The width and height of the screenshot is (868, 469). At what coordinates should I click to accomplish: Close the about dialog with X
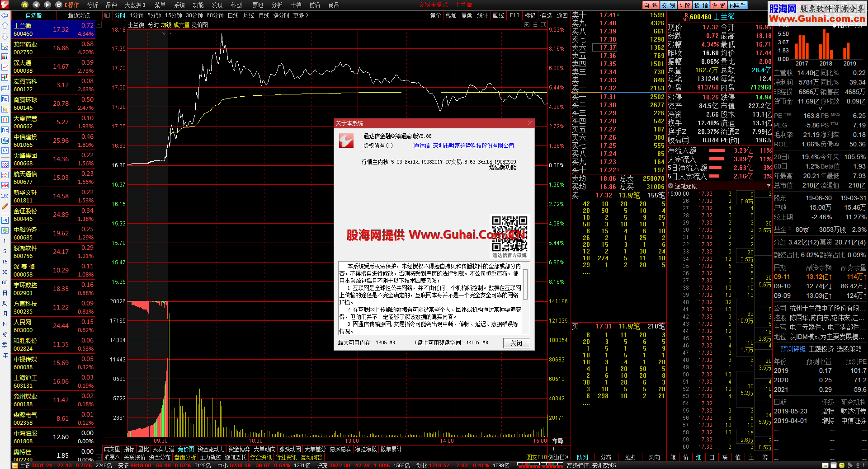(530, 123)
